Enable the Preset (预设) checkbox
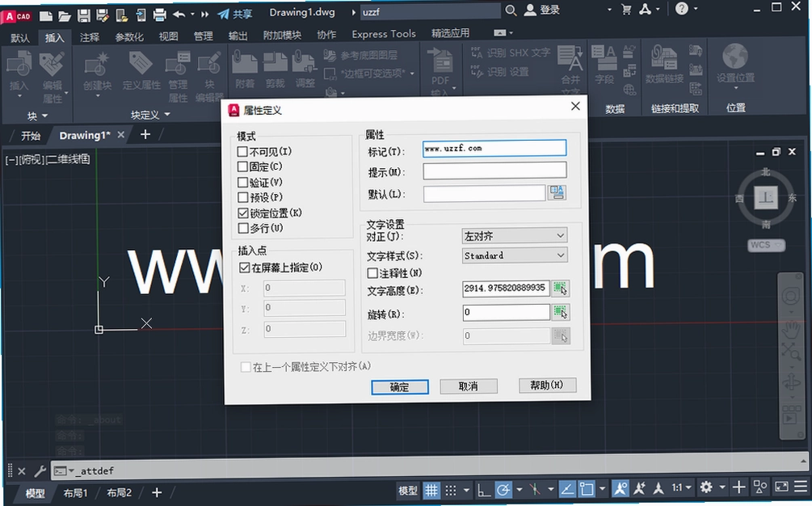 coord(242,197)
